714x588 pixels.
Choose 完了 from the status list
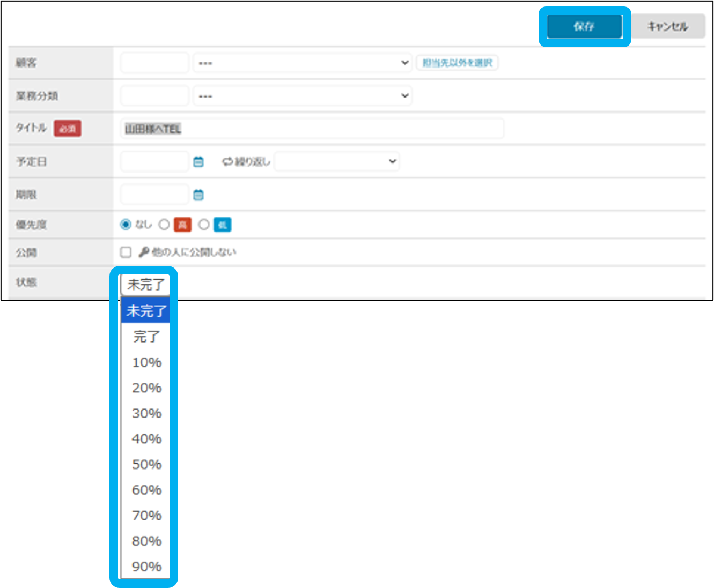coord(146,337)
